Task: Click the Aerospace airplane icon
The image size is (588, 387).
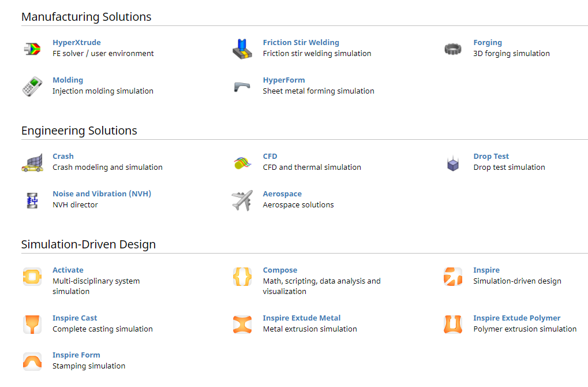Action: tap(242, 200)
